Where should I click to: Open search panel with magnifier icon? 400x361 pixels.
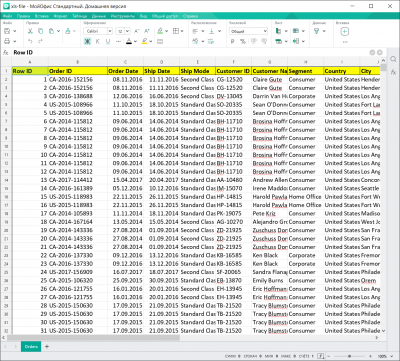[x=393, y=59]
